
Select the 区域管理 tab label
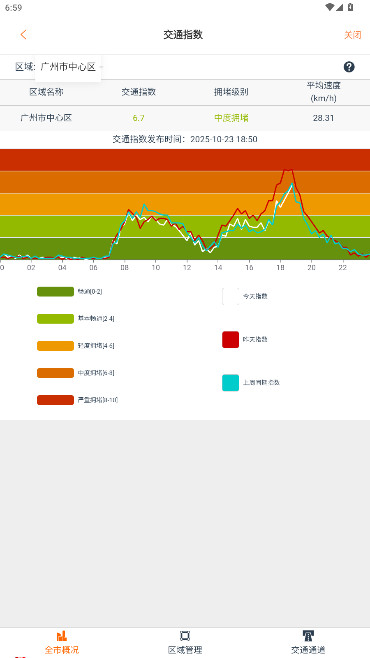185,650
